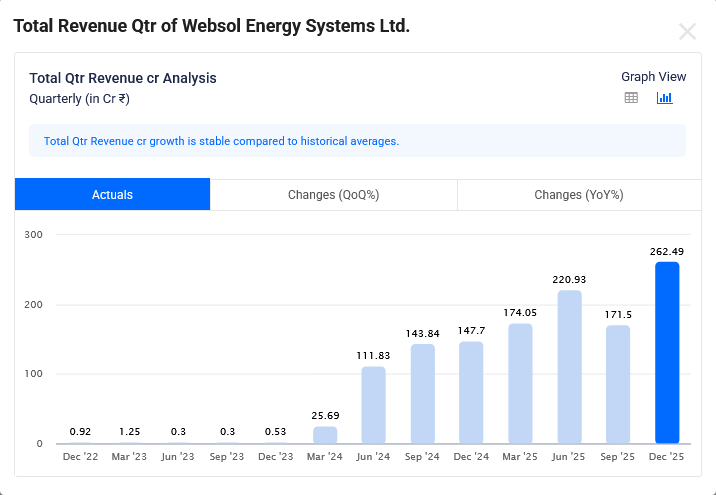Click the Dec '25 axis label

[667, 457]
